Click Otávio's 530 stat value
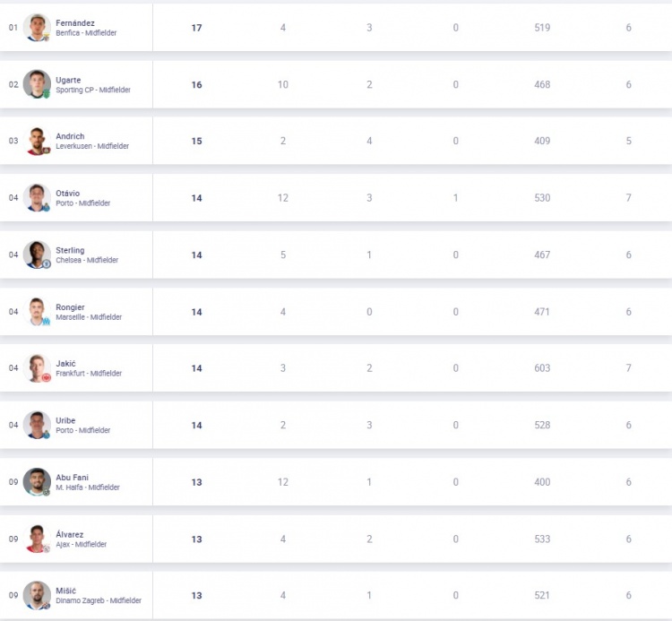Screen dimensions: 672x621 (542, 198)
